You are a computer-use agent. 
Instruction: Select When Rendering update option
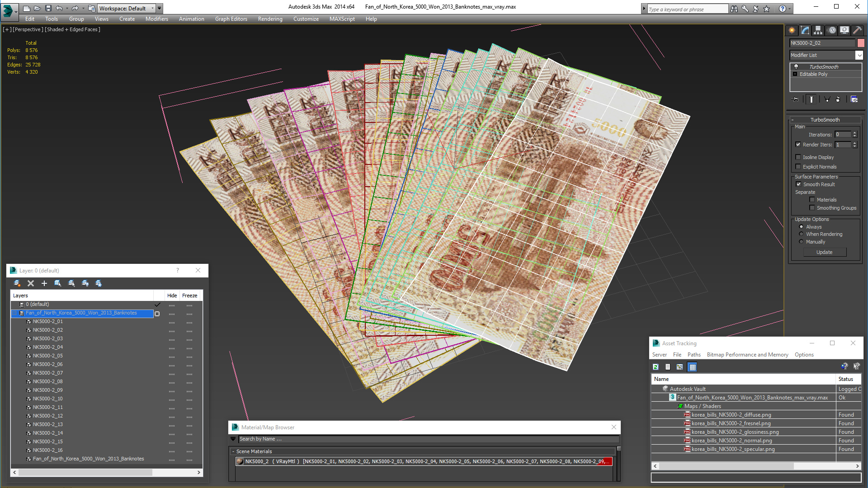(x=802, y=234)
